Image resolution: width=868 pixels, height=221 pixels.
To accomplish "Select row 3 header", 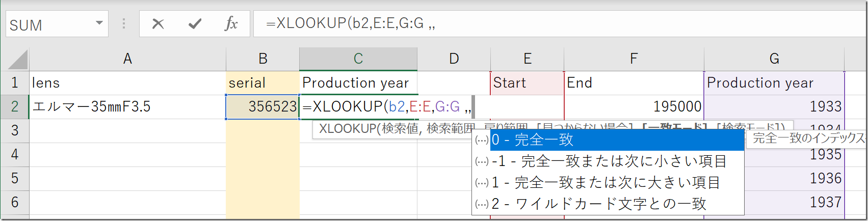I will click(x=15, y=131).
